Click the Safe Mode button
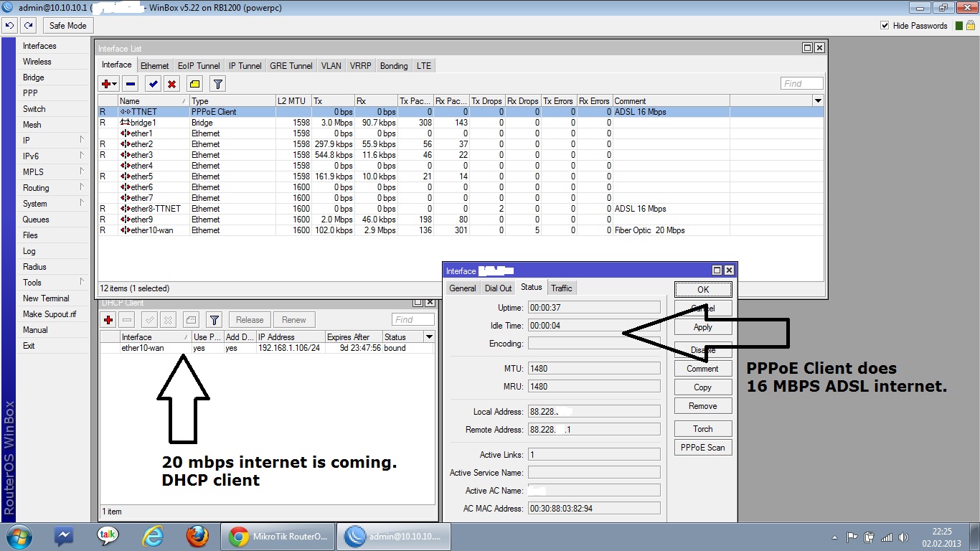This screenshot has width=980, height=551. (68, 26)
